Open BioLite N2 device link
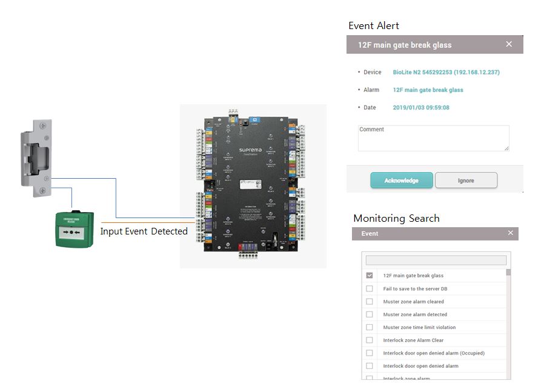This screenshot has height=392, width=544. click(446, 72)
